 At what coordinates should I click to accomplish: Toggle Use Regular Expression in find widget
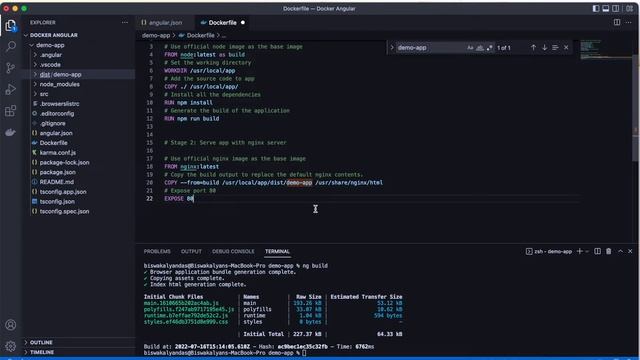pos(489,48)
